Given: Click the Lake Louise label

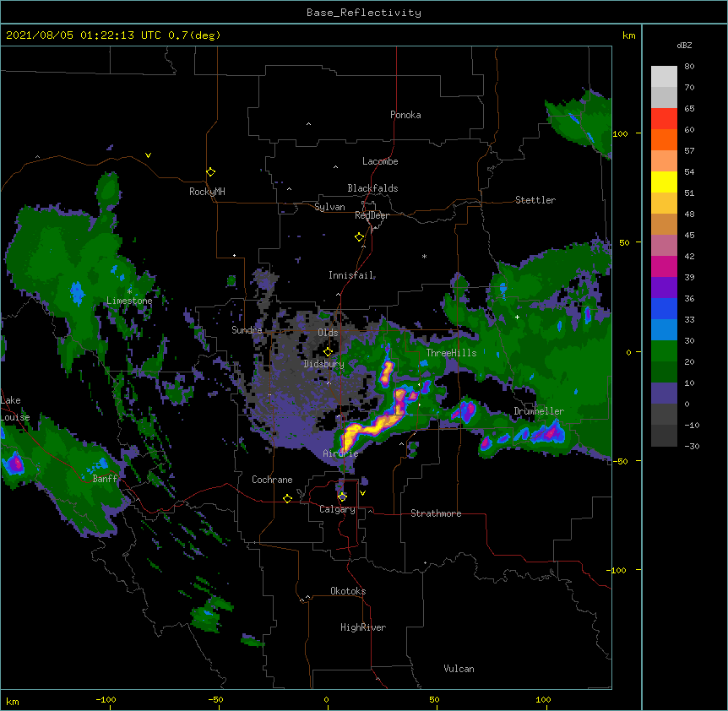Looking at the screenshot, I should pyautogui.click(x=15, y=409).
